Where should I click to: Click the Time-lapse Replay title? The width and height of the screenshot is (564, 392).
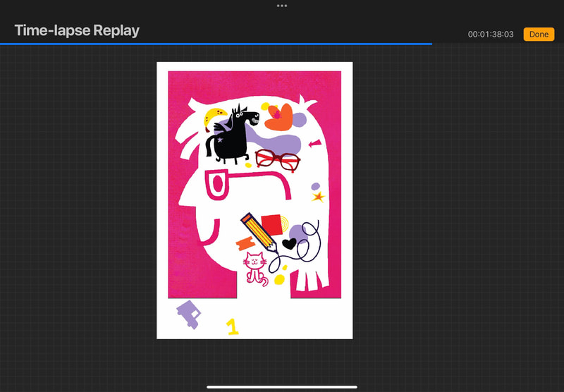tap(77, 30)
